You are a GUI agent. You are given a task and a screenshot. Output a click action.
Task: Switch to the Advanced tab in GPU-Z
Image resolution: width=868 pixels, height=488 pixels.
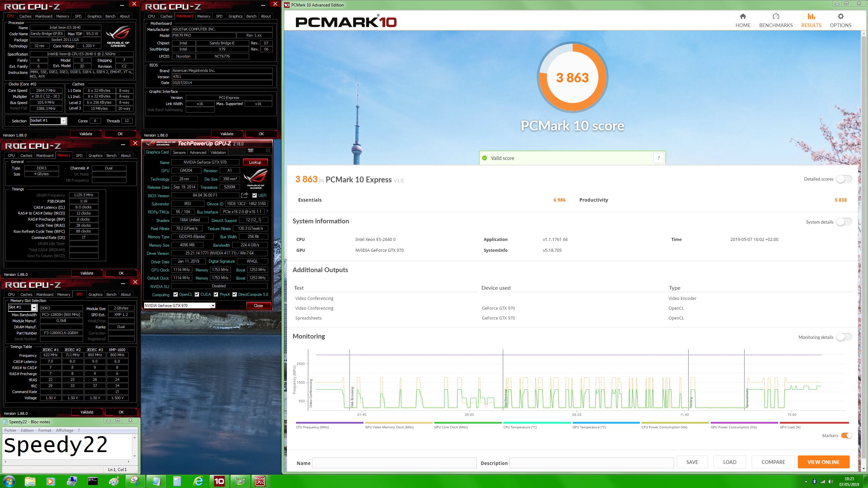point(198,152)
